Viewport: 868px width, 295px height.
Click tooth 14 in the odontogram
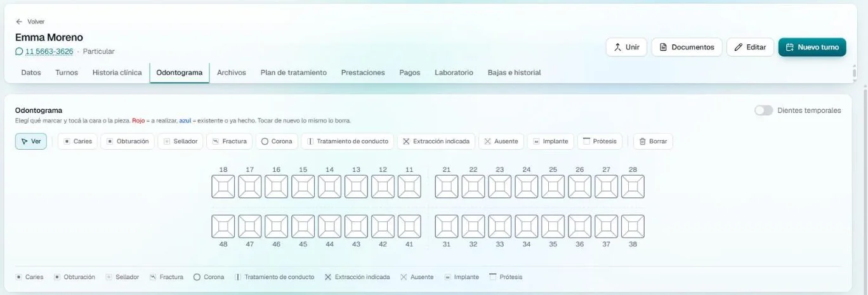330,187
